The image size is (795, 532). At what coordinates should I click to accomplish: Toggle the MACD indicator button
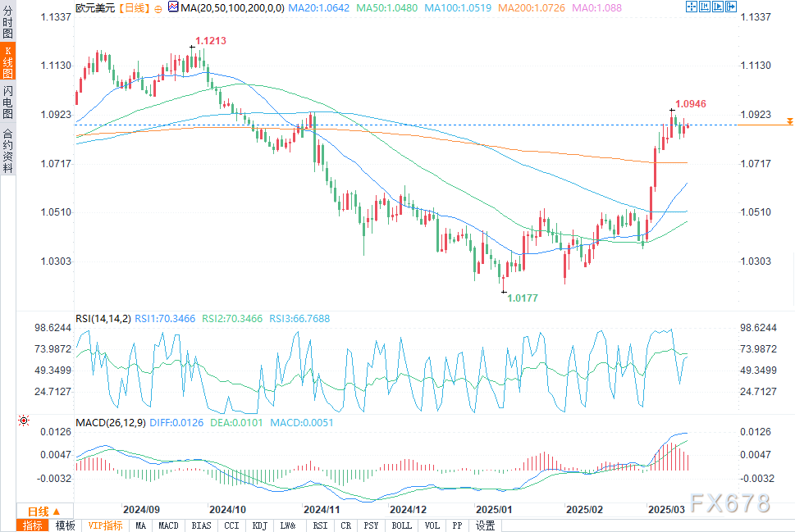point(169,525)
